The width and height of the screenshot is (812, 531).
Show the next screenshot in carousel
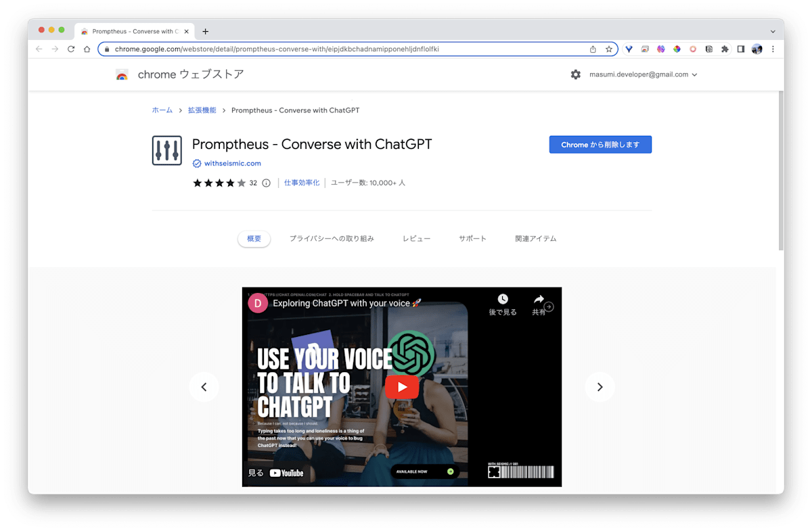[600, 387]
